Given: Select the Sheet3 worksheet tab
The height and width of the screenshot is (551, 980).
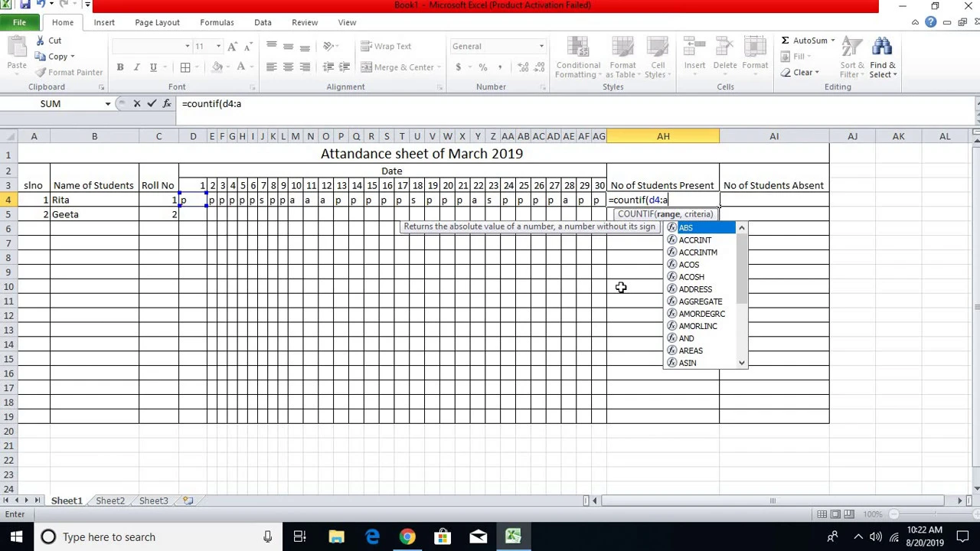Looking at the screenshot, I should (153, 500).
